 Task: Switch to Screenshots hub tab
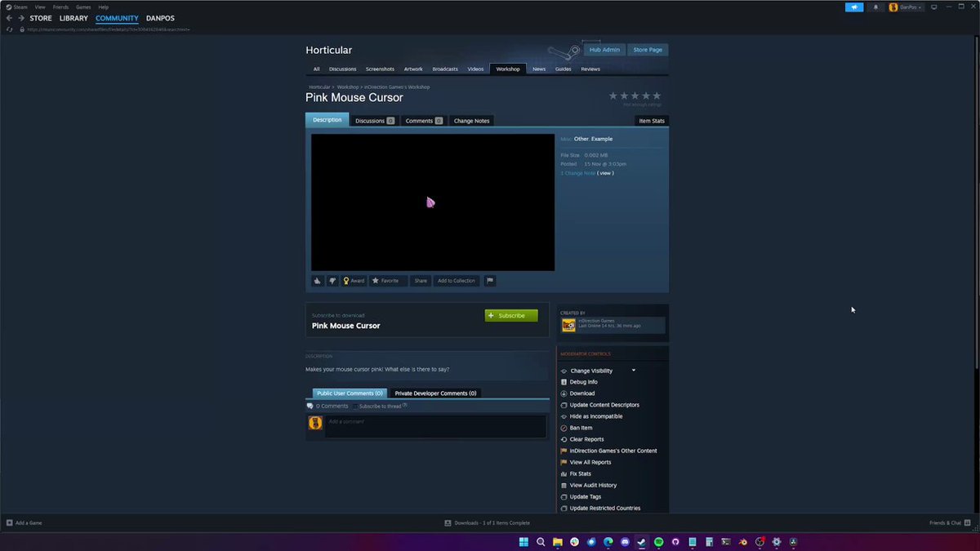click(380, 69)
